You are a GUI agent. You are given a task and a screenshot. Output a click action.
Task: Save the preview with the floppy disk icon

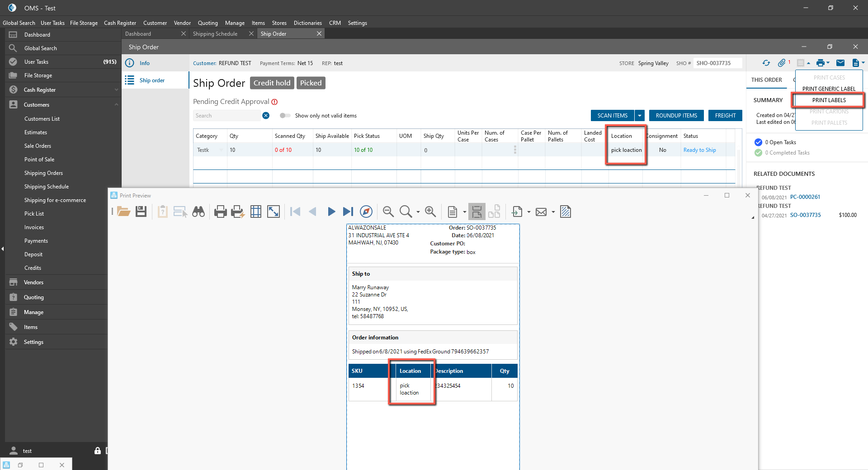pyautogui.click(x=141, y=211)
